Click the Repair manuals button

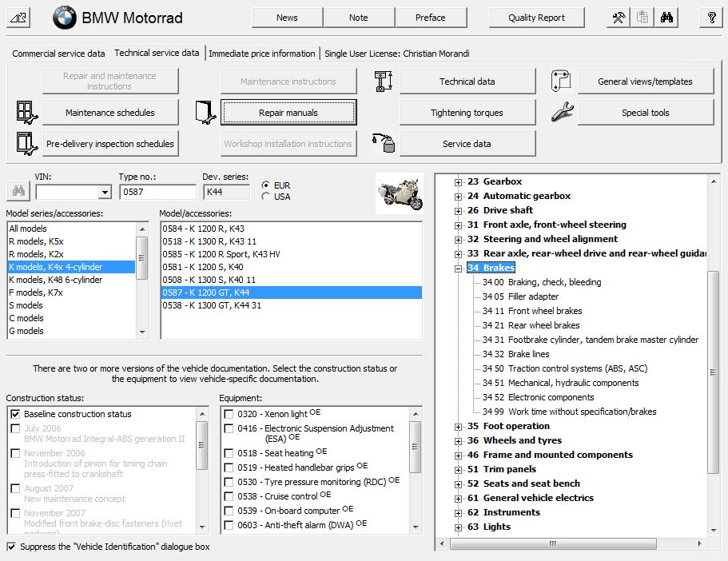point(288,113)
